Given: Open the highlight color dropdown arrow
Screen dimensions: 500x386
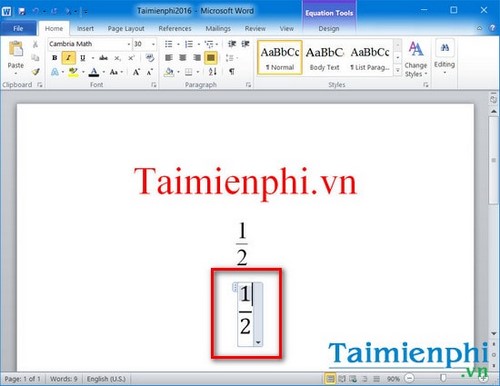Looking at the screenshot, I should pyautogui.click(x=83, y=72).
